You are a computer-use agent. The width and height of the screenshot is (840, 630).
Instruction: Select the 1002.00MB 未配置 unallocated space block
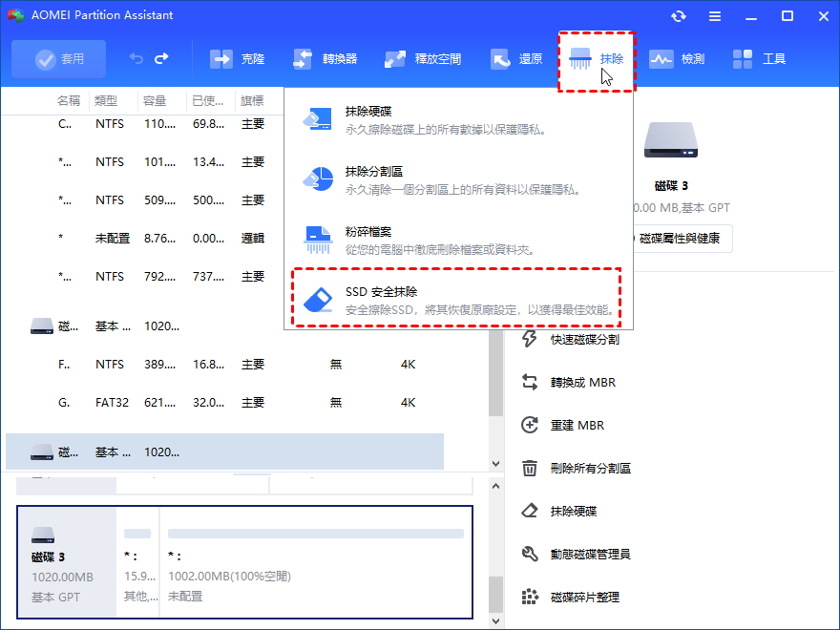click(316, 562)
